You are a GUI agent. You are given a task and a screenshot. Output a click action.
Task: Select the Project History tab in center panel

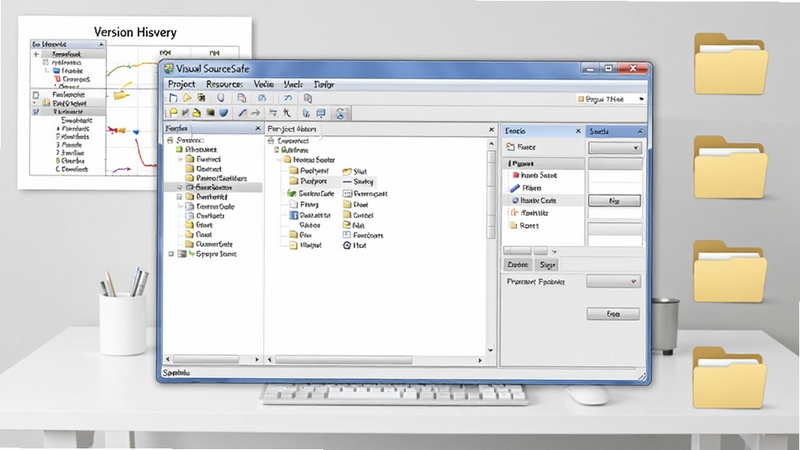[292, 129]
